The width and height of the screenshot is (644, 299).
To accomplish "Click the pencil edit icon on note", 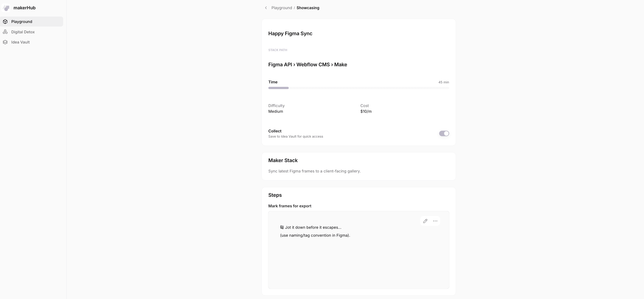I will click(x=425, y=221).
